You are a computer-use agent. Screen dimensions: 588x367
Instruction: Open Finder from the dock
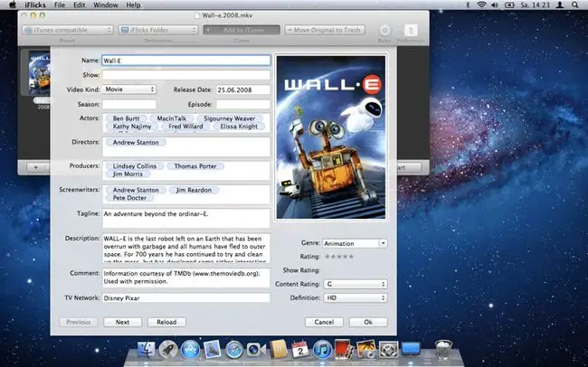pyautogui.click(x=147, y=350)
